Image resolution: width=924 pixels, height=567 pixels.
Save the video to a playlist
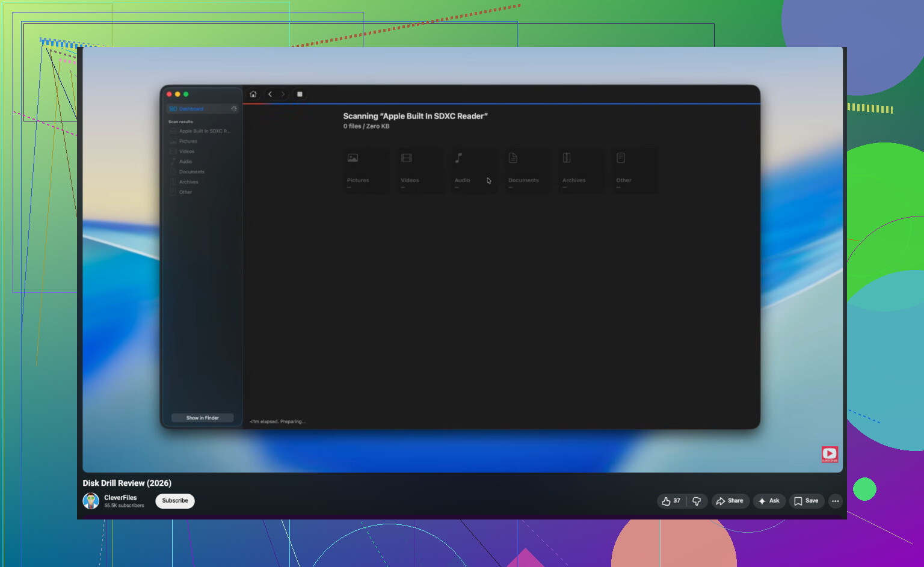pyautogui.click(x=807, y=501)
